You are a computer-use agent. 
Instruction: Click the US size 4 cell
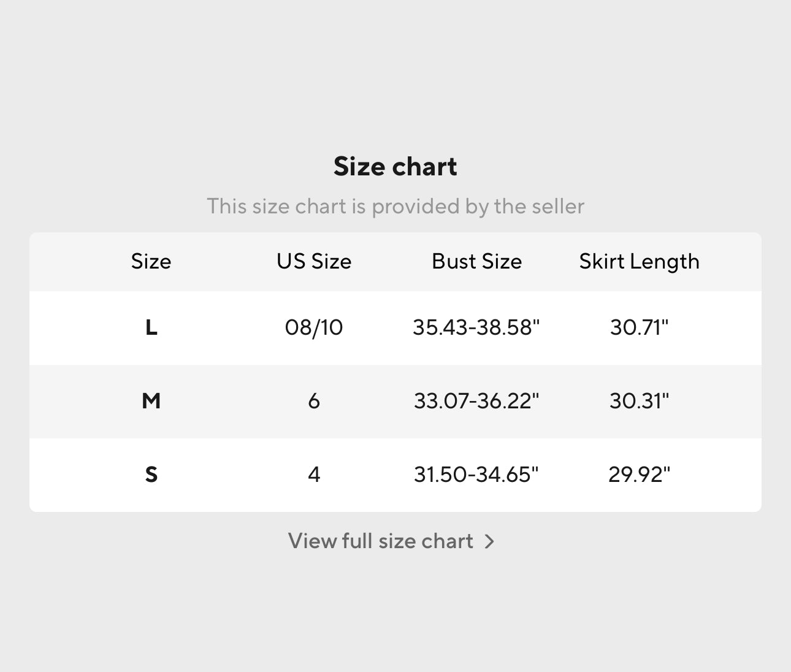click(314, 475)
